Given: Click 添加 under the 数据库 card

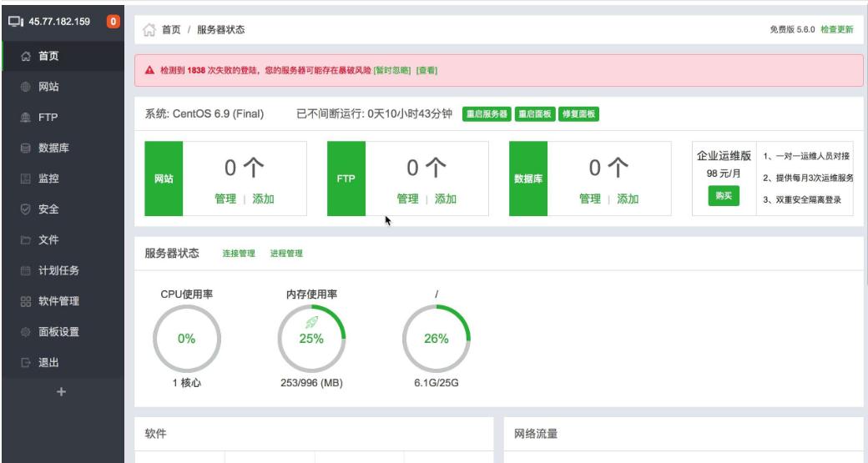Looking at the screenshot, I should pyautogui.click(x=628, y=199).
